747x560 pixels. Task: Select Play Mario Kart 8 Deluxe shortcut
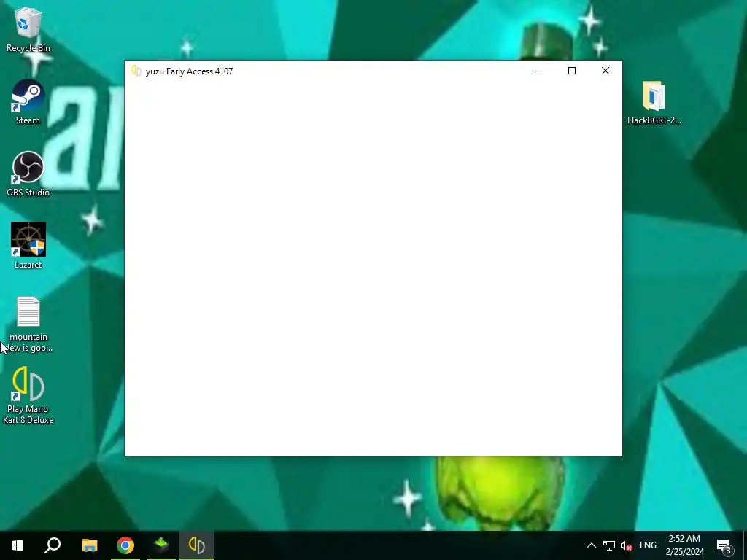click(x=28, y=395)
